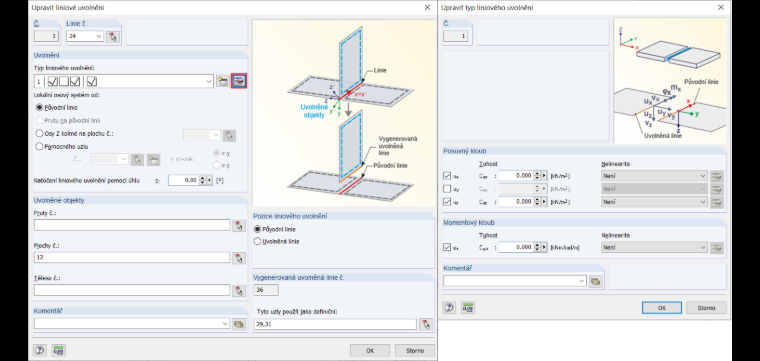Open helper node number dropdown
760x361 pixels.
coord(123,159)
